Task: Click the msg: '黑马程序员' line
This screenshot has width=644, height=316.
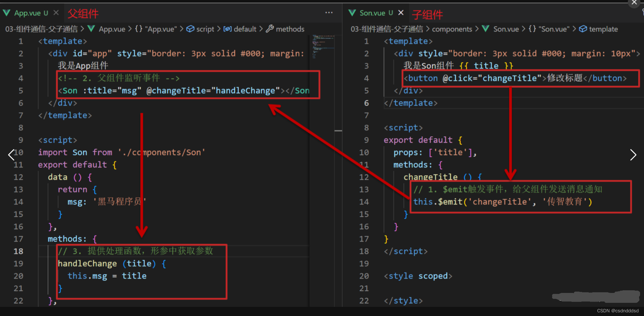Action: [107, 202]
